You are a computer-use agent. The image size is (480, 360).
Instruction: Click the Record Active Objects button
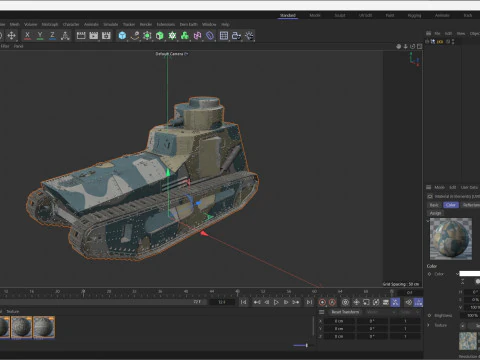pyautogui.click(x=322, y=302)
